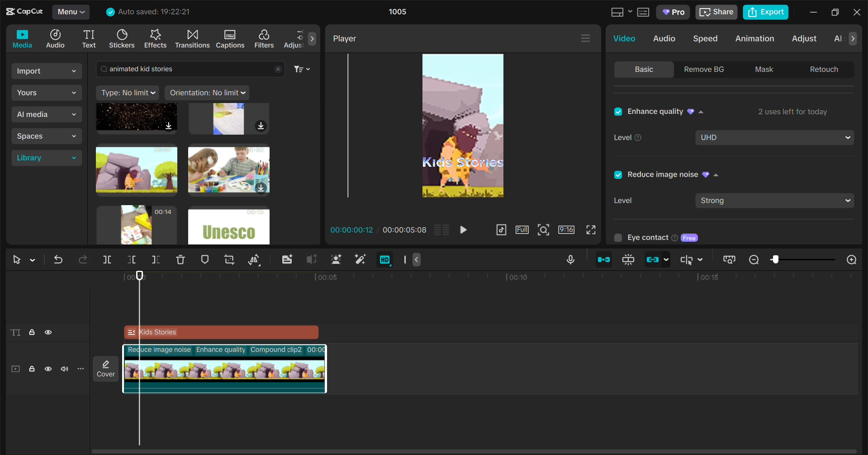Click the microphone record icon

(x=570, y=259)
